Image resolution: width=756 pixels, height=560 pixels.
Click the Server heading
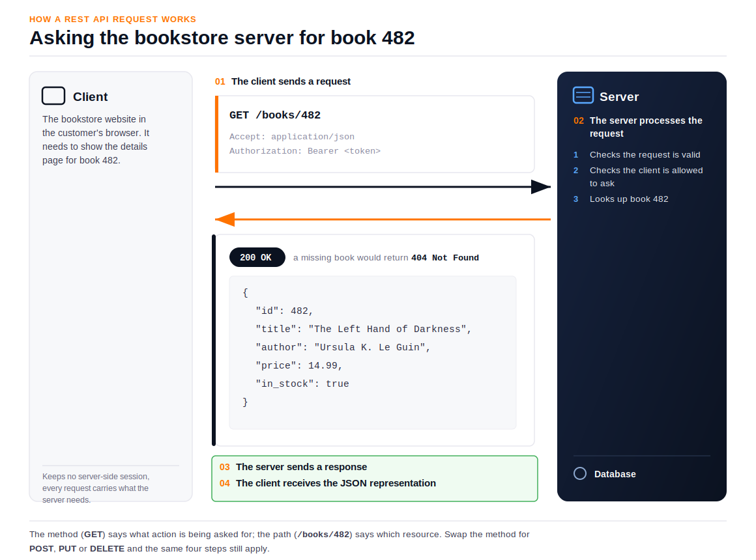tap(619, 97)
